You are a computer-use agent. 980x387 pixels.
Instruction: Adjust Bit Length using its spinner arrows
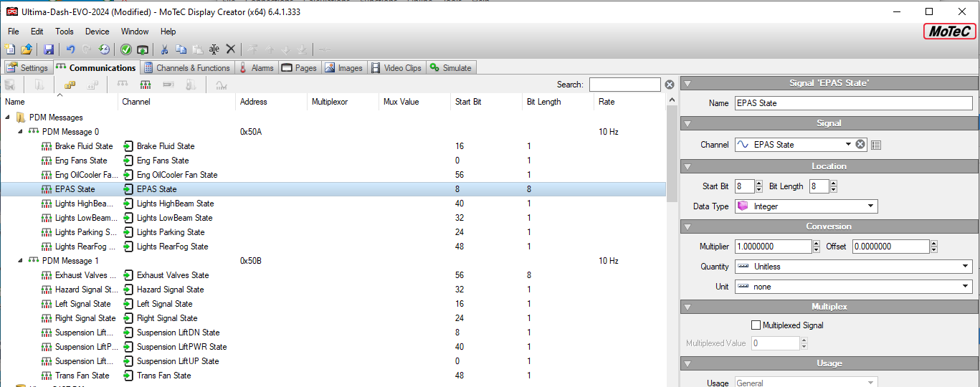tap(834, 186)
